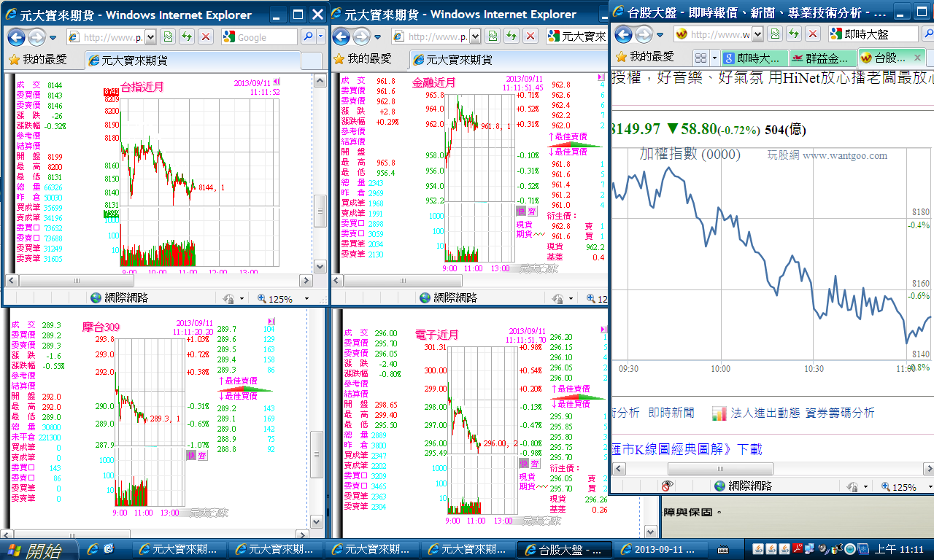This screenshot has height=560, width=934.
Task: Click the 金融近月 chart title
Action: (x=433, y=82)
